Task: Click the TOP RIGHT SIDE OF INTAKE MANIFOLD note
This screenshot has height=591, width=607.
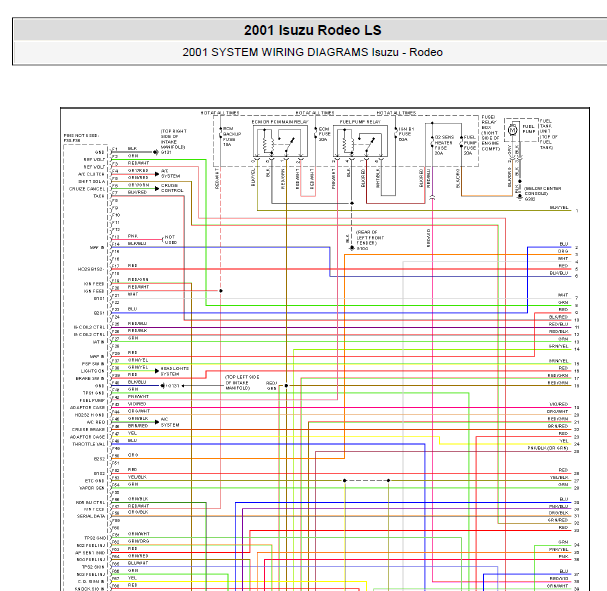Action: coord(173,139)
